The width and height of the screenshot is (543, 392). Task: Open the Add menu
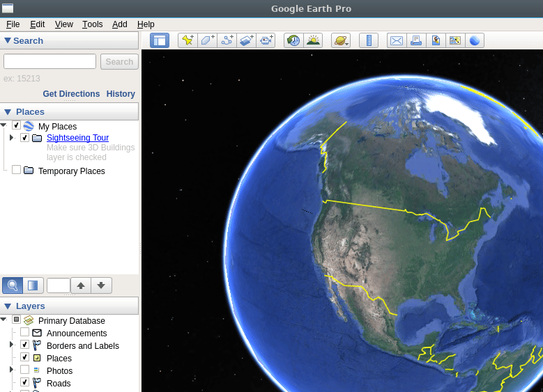click(x=119, y=24)
